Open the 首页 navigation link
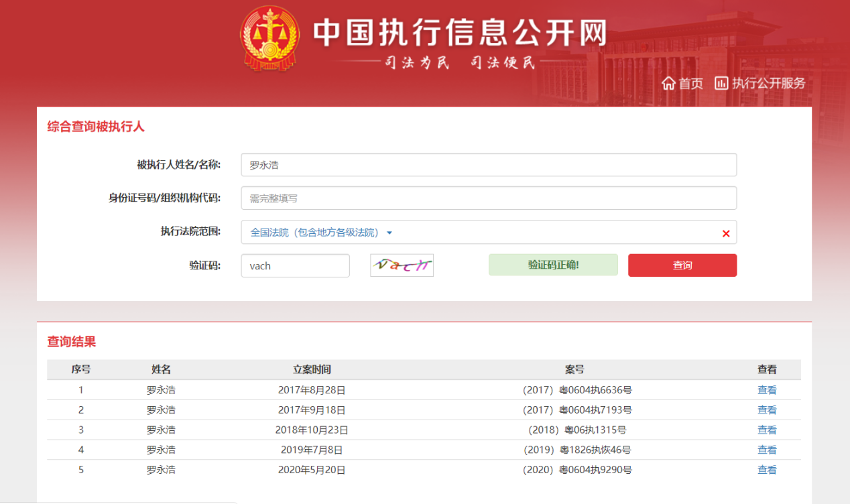Image resolution: width=850 pixels, height=504 pixels. tap(690, 83)
